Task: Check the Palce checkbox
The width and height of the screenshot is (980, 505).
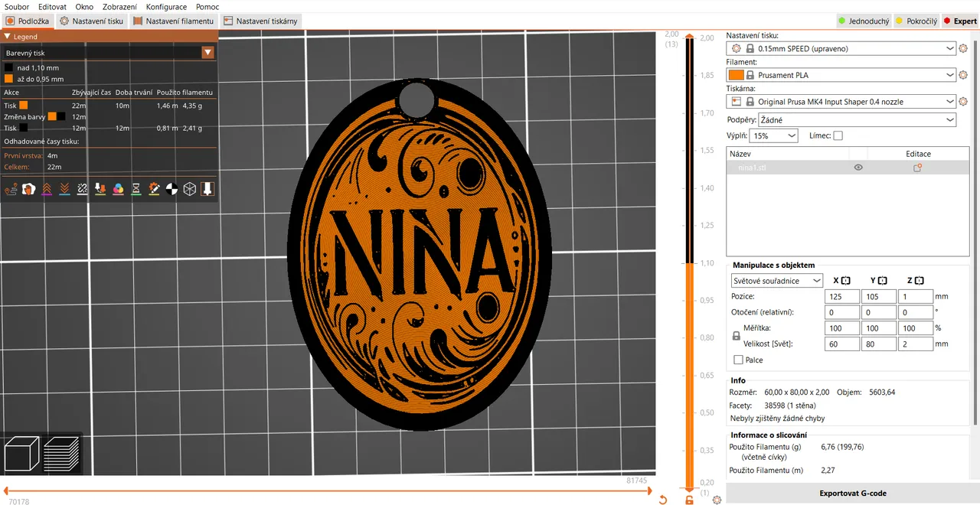Action: (x=738, y=360)
